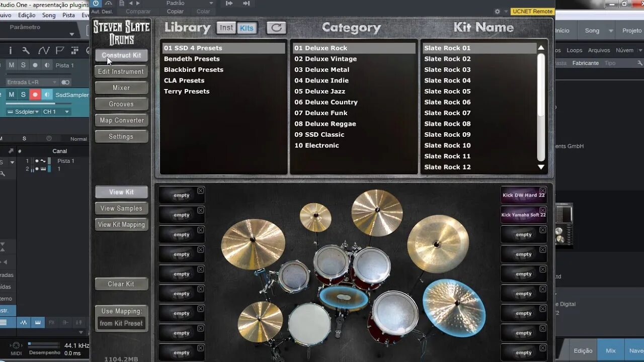The image size is (644, 362).
Task: Click the marker flag icon
Action: coord(59,50)
